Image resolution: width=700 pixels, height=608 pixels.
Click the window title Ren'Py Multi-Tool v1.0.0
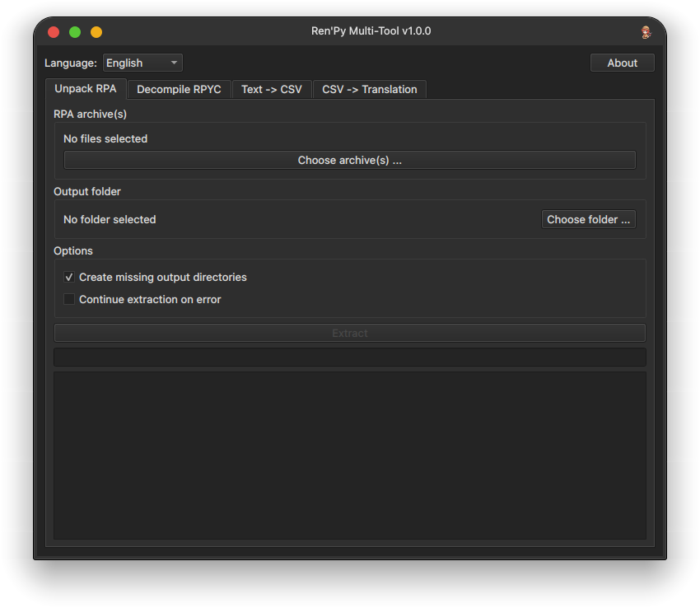click(x=371, y=31)
